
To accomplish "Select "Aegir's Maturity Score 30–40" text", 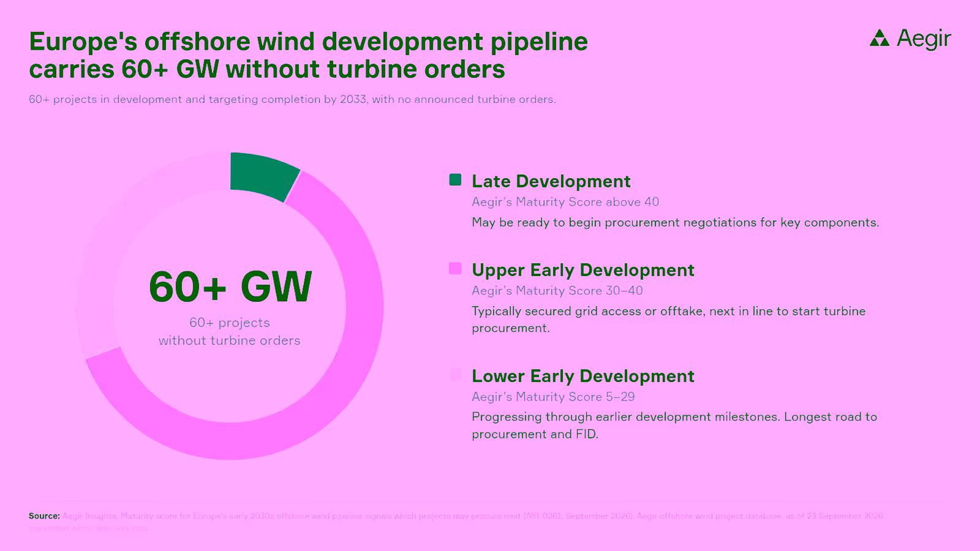I will (x=557, y=291).
